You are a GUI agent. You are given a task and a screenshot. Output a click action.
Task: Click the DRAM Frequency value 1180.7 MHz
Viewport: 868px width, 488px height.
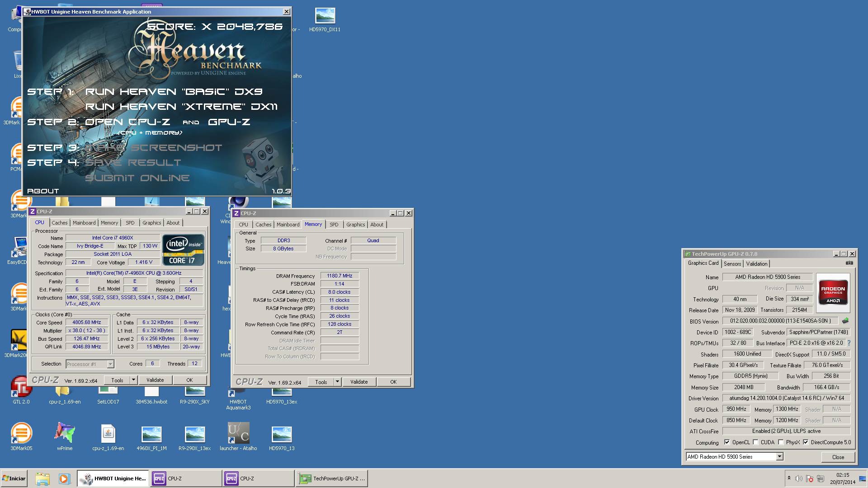[340, 276]
